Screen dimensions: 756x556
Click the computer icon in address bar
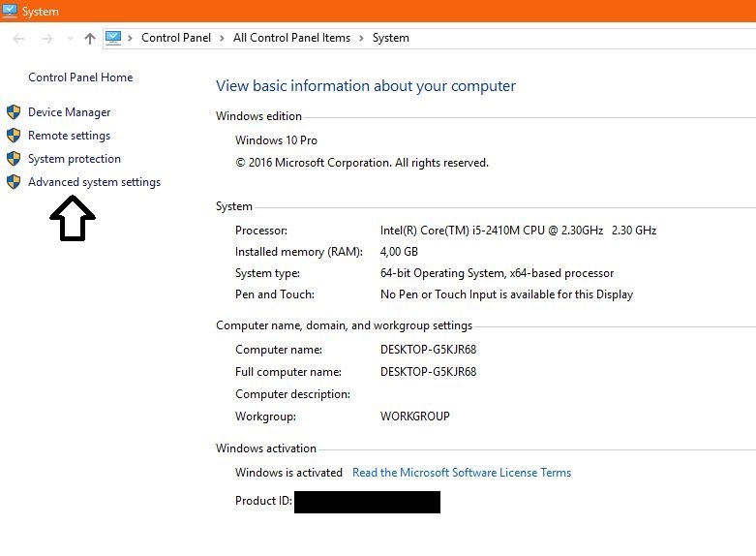113,38
